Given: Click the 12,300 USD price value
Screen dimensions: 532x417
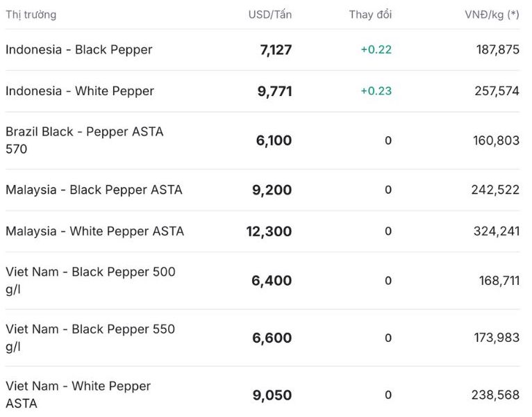Looking at the screenshot, I should pos(269,231).
